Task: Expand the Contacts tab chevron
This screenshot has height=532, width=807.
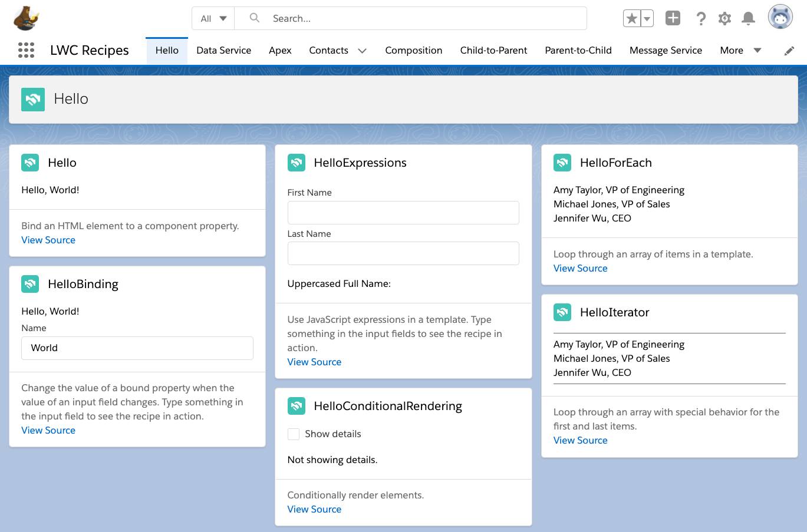Action: point(360,51)
